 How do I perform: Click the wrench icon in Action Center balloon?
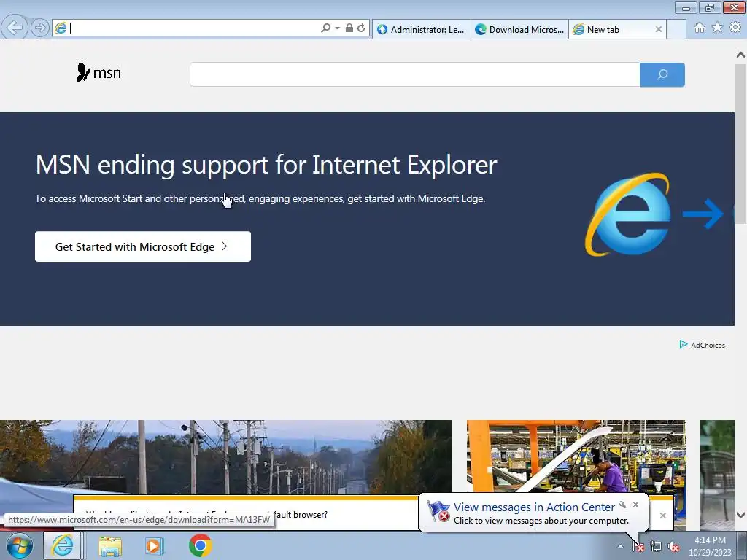click(622, 505)
